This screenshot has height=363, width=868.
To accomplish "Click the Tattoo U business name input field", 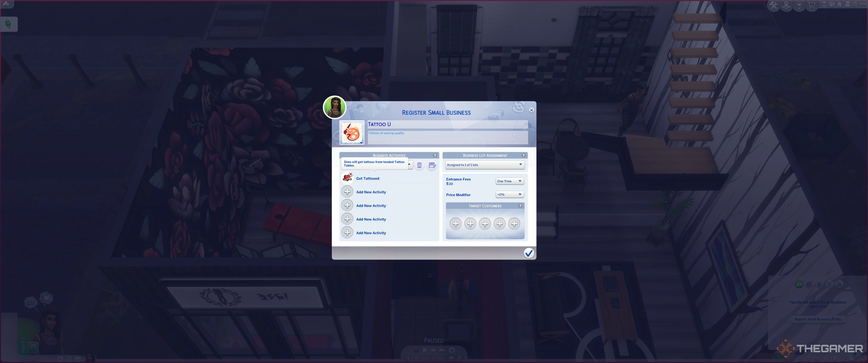I will coord(447,124).
